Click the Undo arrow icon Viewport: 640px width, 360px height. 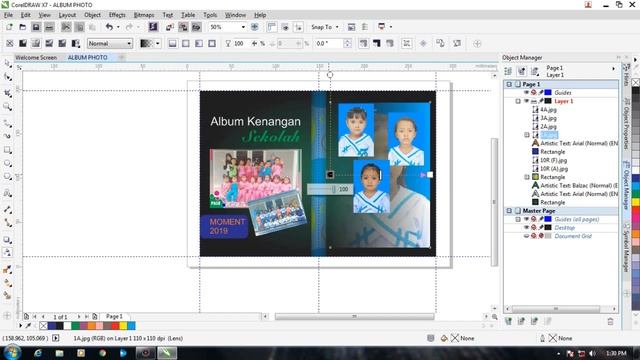[x=109, y=27]
